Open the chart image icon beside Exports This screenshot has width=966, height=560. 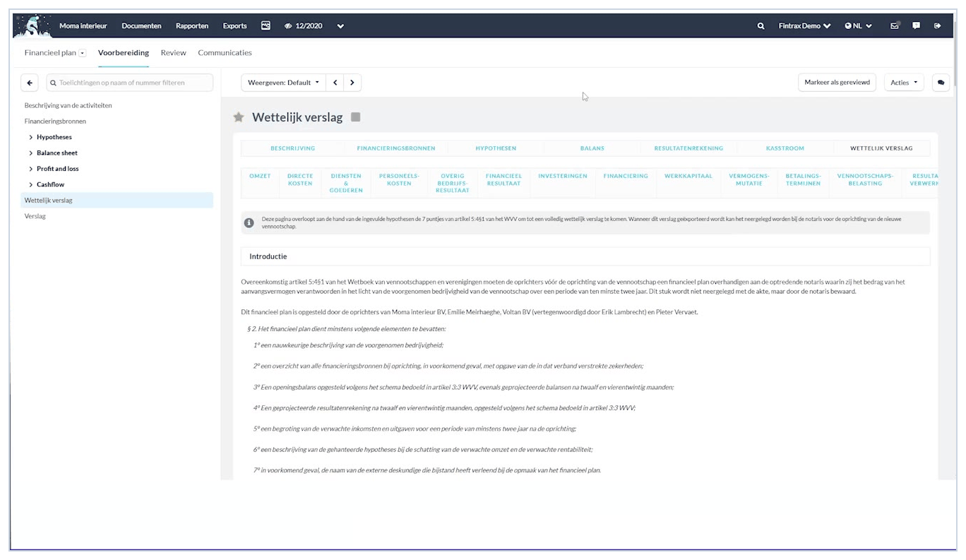(266, 25)
